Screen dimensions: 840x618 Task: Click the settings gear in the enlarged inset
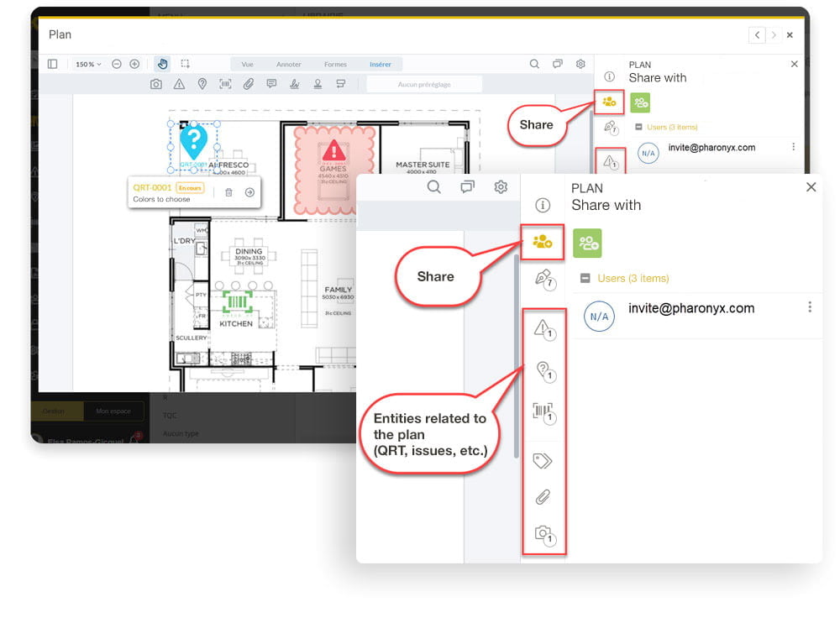[x=501, y=187]
